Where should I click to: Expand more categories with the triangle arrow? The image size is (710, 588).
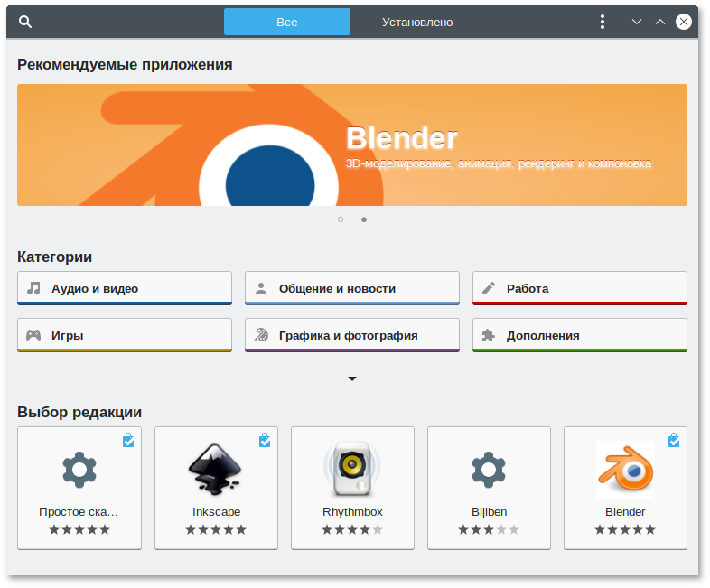pos(352,378)
